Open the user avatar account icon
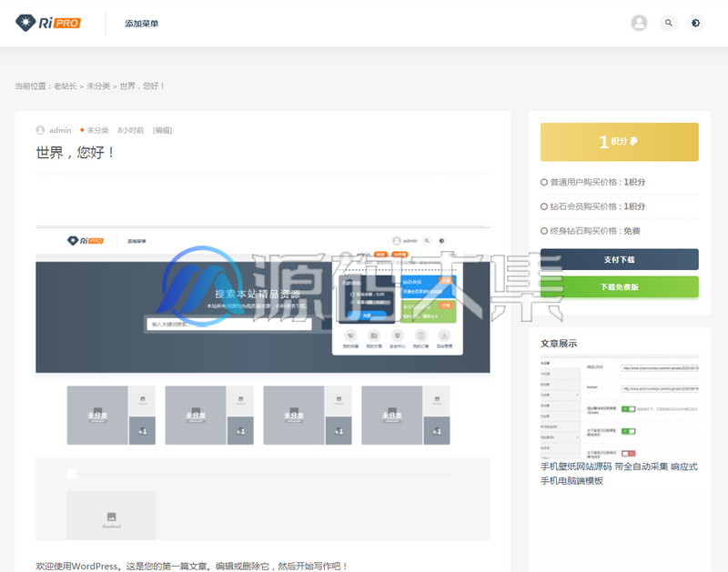728x572 pixels. [639, 23]
